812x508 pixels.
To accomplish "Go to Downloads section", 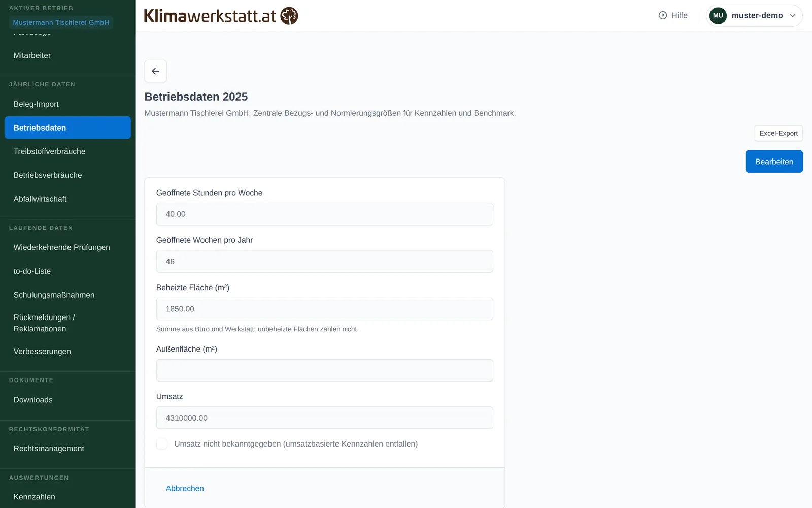I will tap(67, 400).
